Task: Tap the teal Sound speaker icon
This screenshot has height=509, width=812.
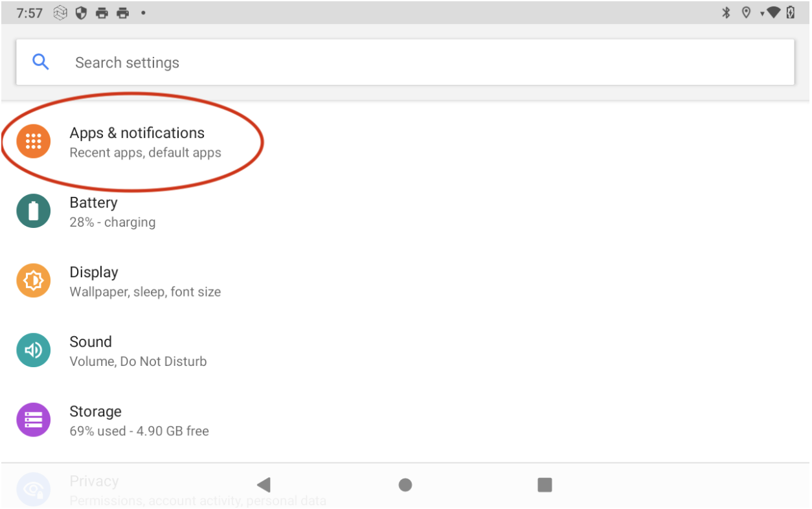Action: (33, 350)
